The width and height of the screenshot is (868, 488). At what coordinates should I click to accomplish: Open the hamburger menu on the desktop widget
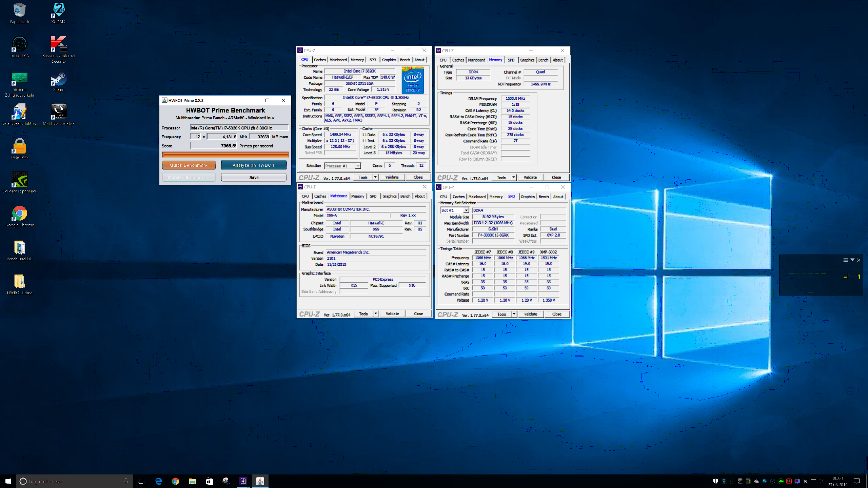tap(846, 260)
